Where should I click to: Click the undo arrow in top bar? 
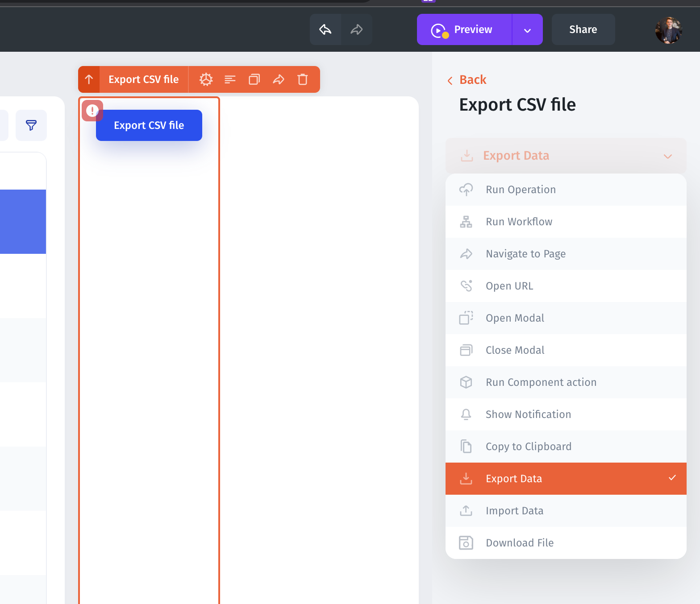[x=325, y=29]
